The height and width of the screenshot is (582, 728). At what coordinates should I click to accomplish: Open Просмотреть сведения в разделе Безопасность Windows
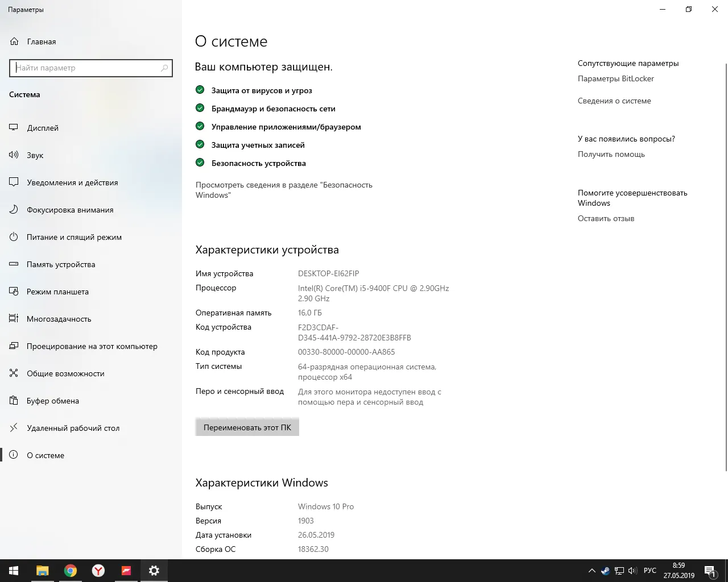pyautogui.click(x=284, y=190)
